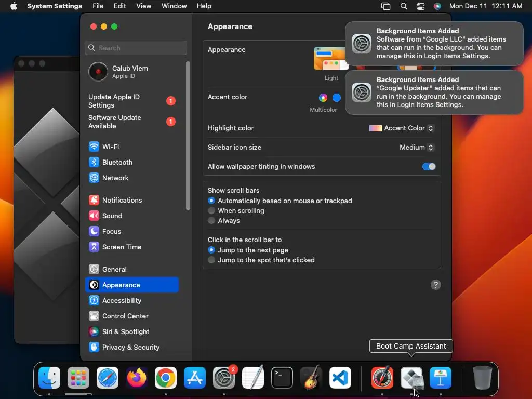532x399 pixels.
Task: Open Screen Time settings
Action: coord(132,247)
